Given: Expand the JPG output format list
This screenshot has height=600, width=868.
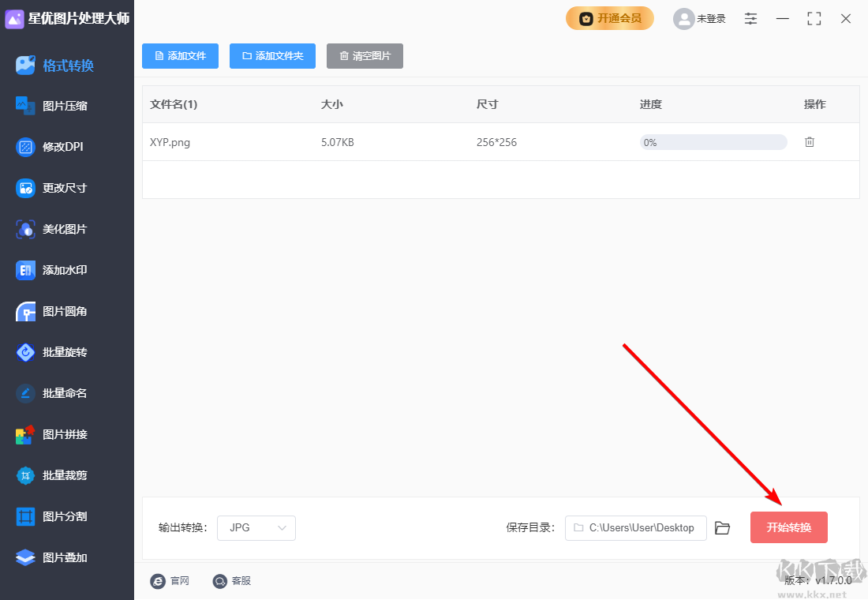Looking at the screenshot, I should (282, 527).
